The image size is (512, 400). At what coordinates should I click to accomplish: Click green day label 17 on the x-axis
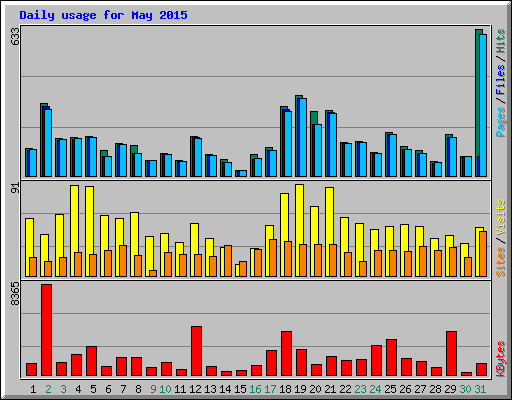270,389
